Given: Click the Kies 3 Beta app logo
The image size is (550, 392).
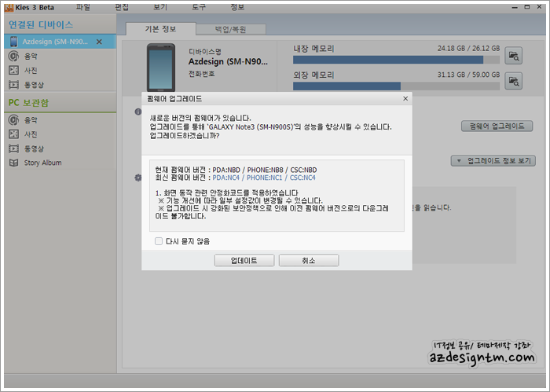Looking at the screenshot, I should click(9, 7).
